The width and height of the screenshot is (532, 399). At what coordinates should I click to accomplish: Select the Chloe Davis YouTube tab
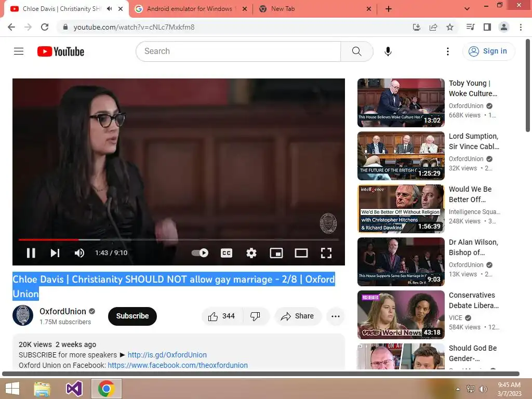click(x=61, y=9)
